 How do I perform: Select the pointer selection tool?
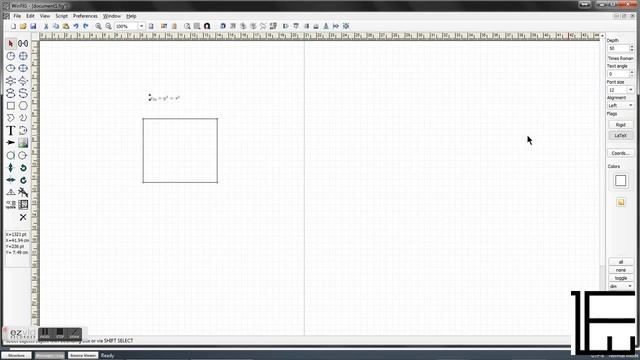[x=11, y=43]
